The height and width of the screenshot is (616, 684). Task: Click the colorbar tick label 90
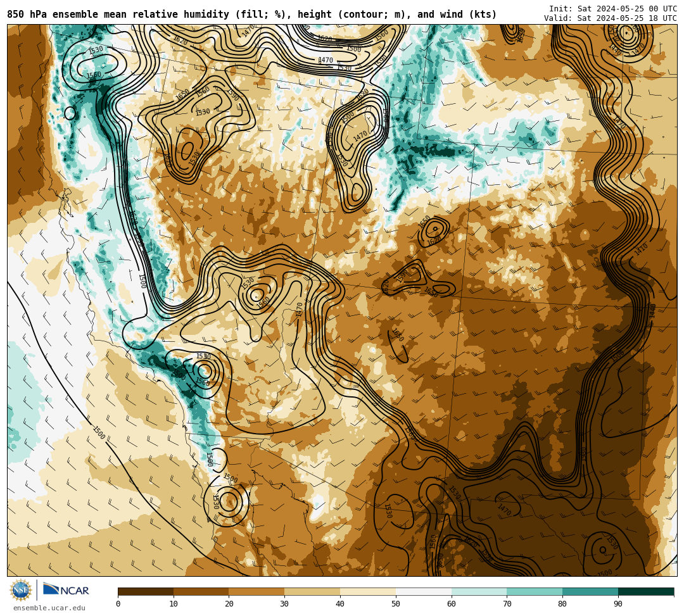click(x=618, y=604)
